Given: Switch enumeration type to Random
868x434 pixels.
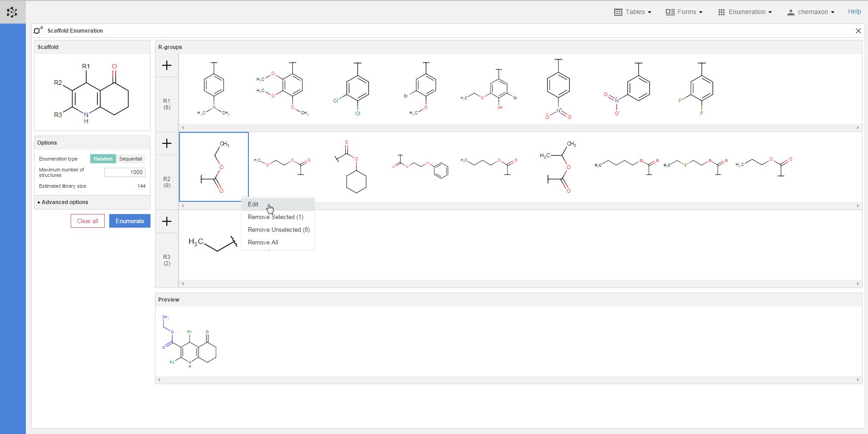Looking at the screenshot, I should [103, 159].
